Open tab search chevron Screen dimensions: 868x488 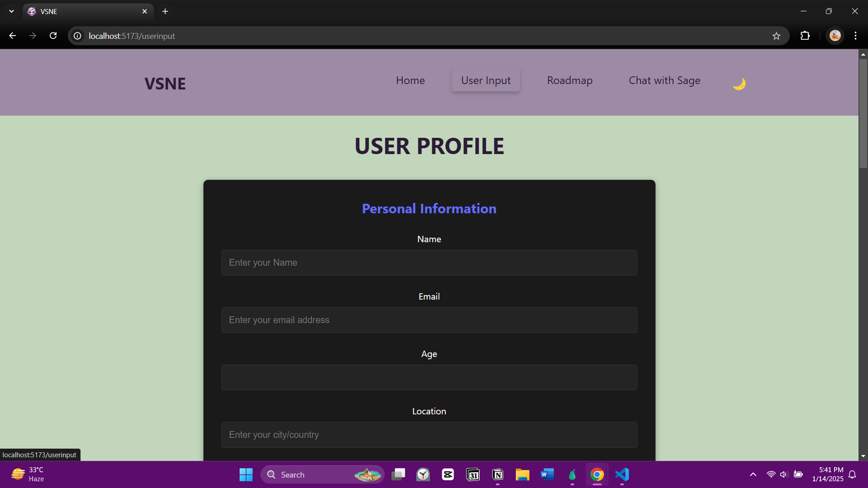coord(11,11)
